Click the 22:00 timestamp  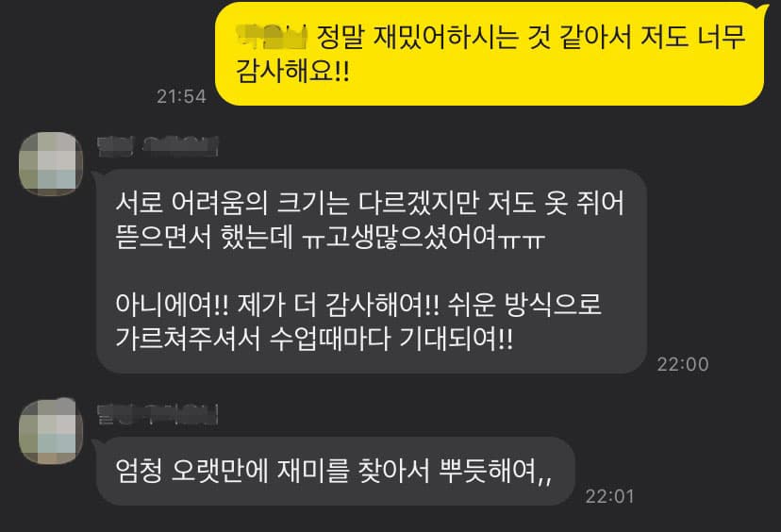point(682,364)
